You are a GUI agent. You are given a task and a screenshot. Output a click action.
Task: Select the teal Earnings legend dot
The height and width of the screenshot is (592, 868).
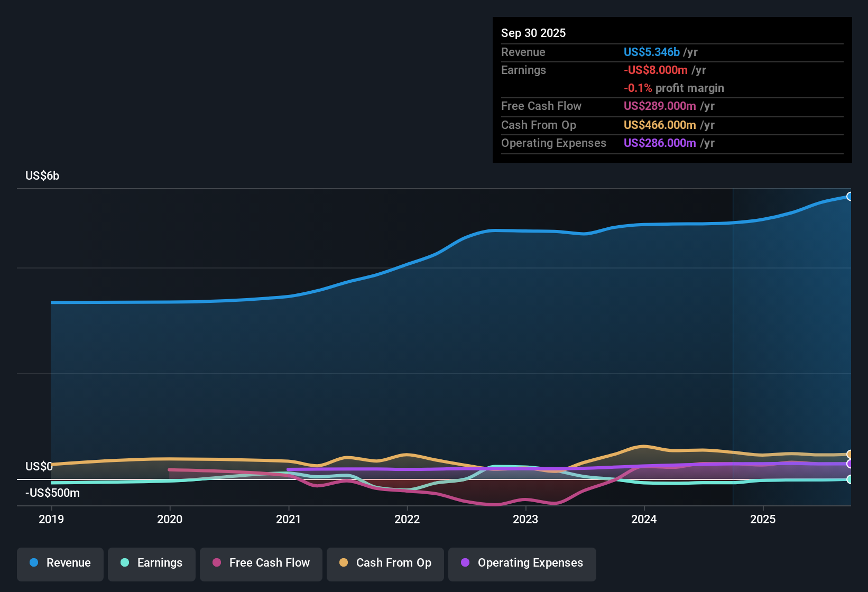(125, 563)
